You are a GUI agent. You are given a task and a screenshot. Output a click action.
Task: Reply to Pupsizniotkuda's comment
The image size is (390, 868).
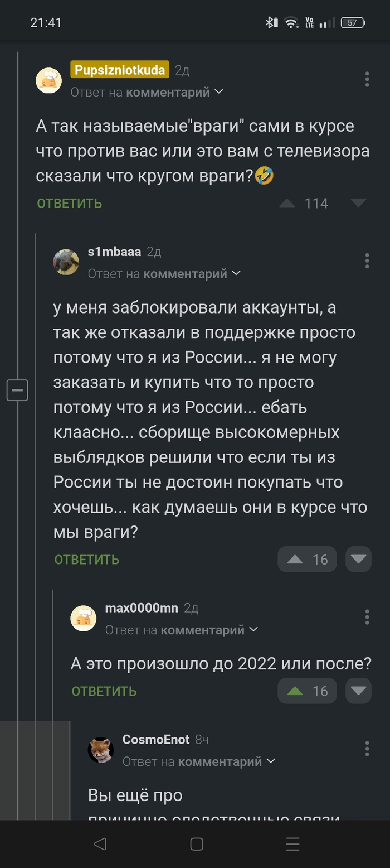[70, 204]
